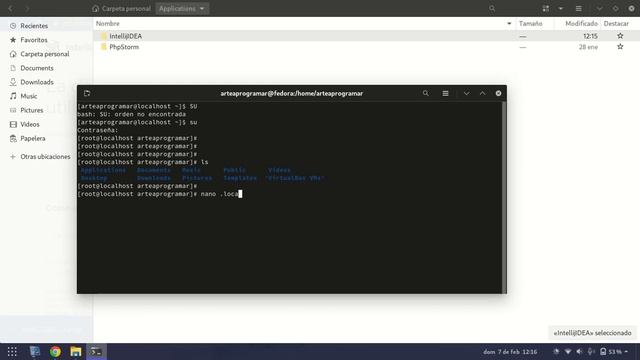Open Downloads in sidebar

[x=37, y=82]
